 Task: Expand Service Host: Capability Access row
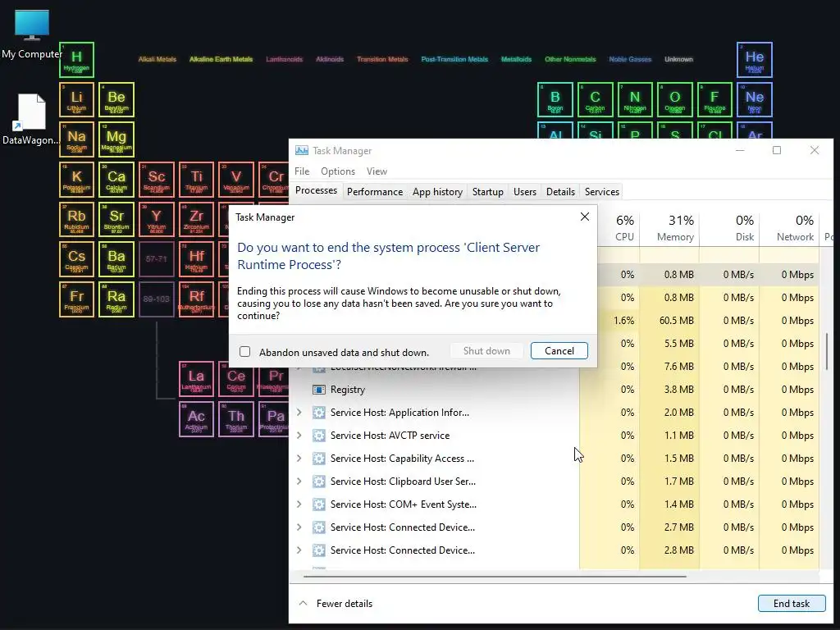coord(299,459)
